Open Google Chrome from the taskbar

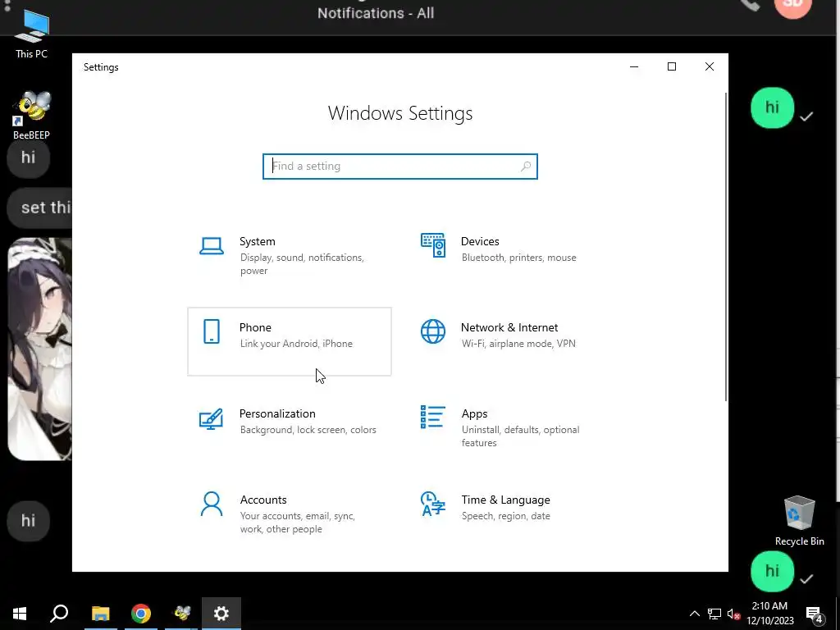coord(141,614)
